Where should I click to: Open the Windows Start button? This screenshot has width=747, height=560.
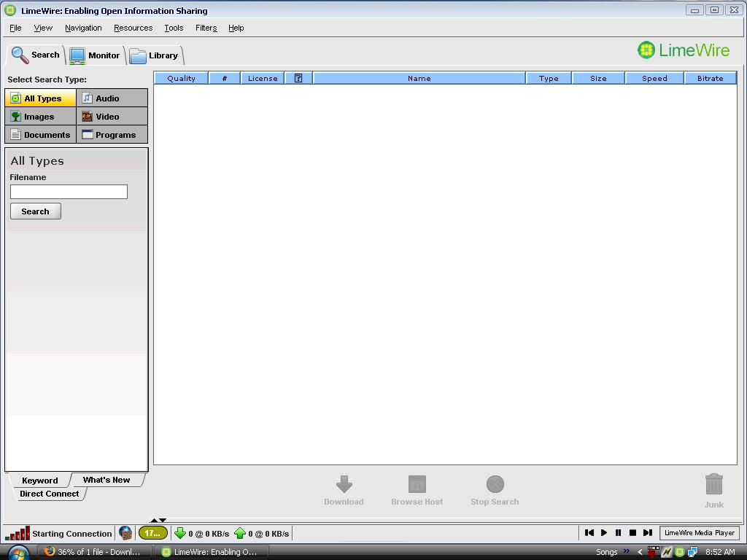click(18, 553)
